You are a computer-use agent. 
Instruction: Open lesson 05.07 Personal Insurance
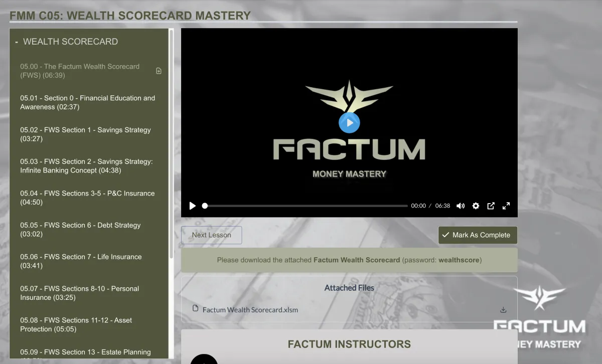tap(80, 293)
